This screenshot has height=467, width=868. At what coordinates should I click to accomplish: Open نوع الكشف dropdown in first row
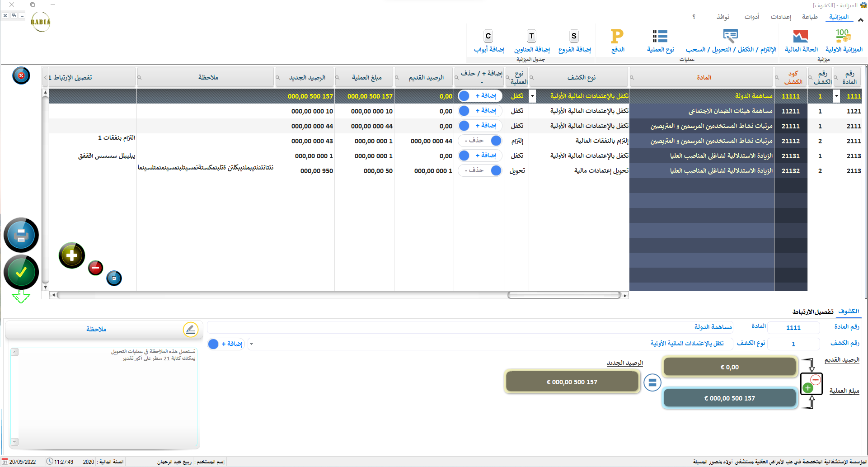point(532,96)
